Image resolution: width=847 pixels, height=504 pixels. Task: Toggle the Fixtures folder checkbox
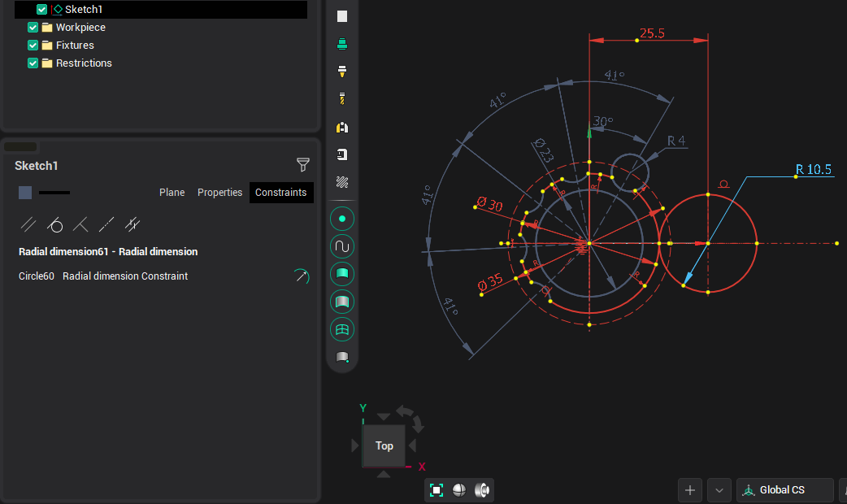tap(33, 46)
